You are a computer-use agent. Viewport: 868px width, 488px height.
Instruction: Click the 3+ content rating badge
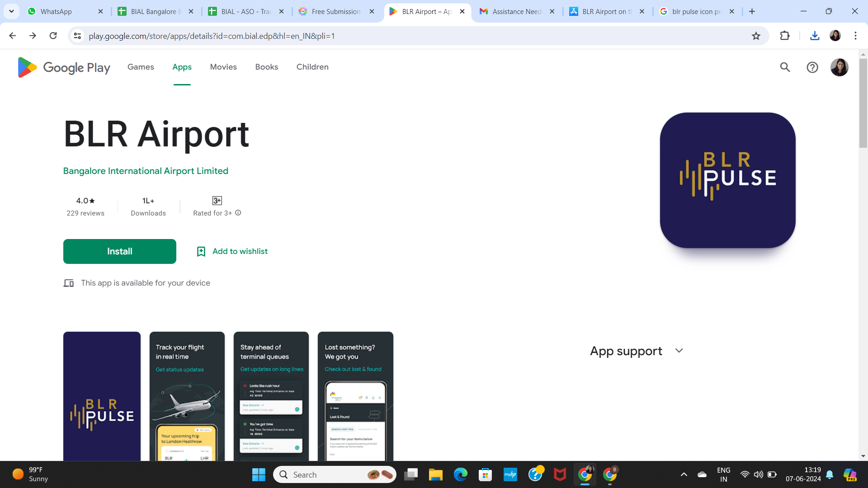[x=217, y=201]
